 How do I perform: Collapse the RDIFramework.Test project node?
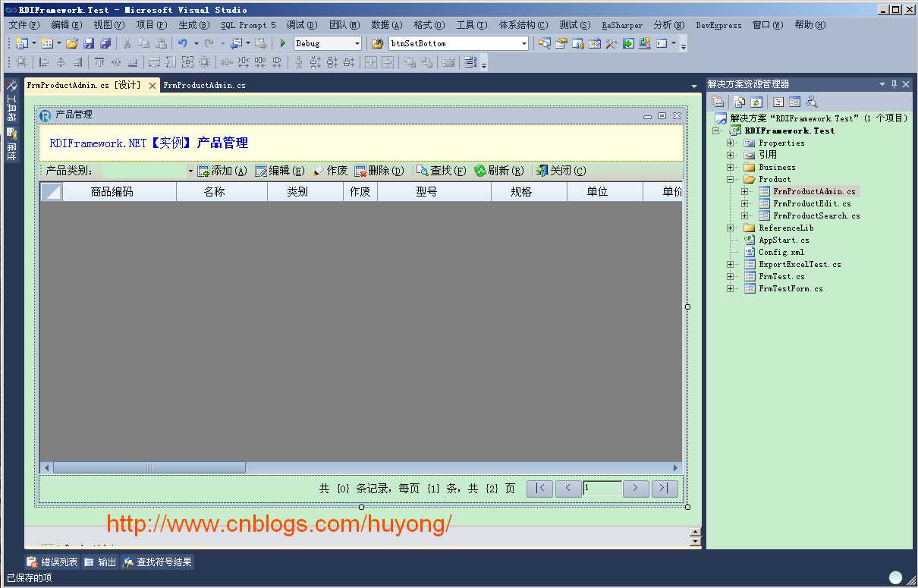pyautogui.click(x=715, y=131)
